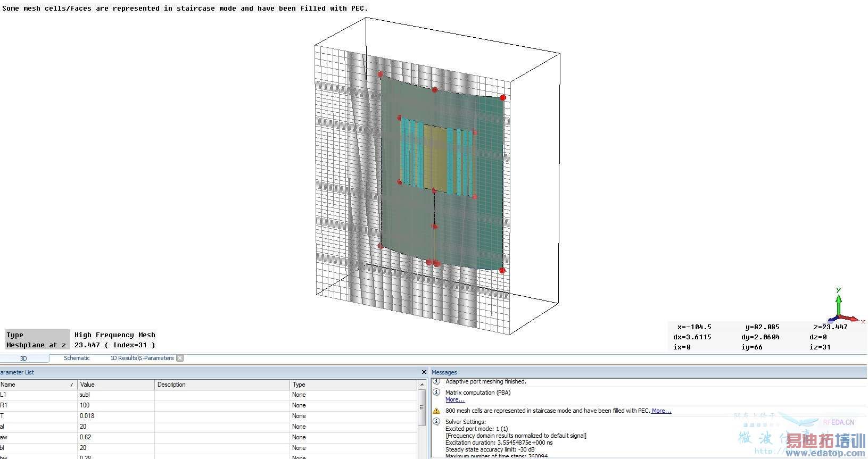Click the value cell '0.018' for T
Image resolution: width=868 pixels, height=459 pixels.
coord(116,416)
